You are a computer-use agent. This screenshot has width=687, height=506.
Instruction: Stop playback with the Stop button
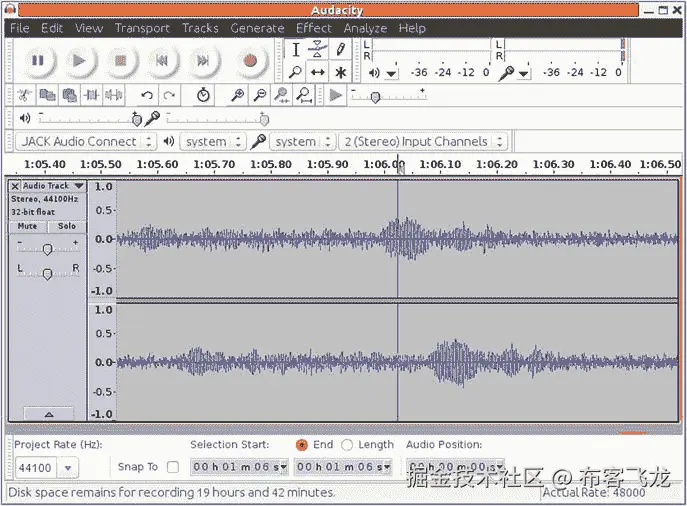coord(120,60)
